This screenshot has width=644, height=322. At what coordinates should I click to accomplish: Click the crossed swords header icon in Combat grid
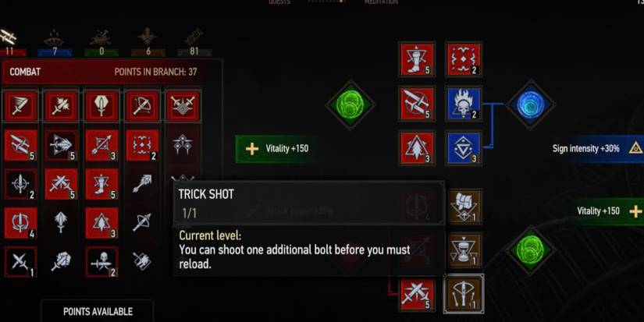[x=183, y=106]
